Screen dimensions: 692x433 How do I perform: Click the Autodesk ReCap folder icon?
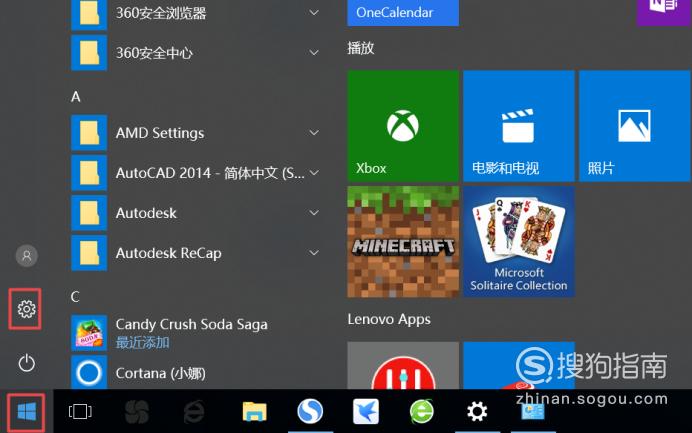[x=89, y=253]
